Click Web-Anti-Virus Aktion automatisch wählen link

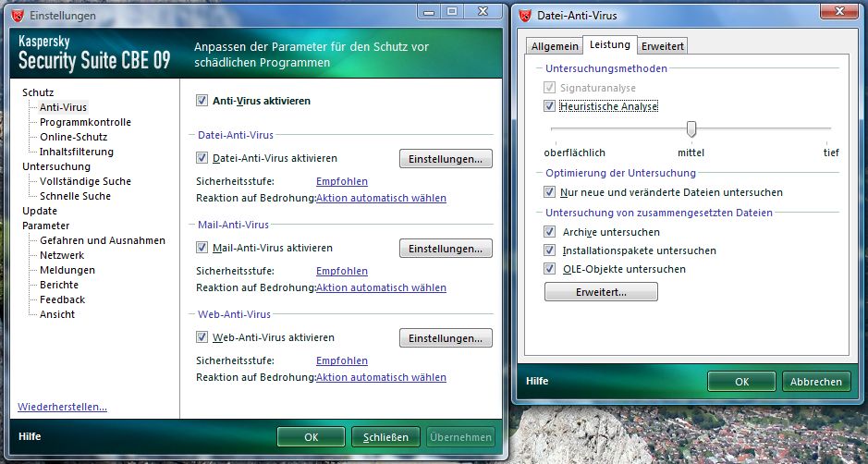(381, 377)
